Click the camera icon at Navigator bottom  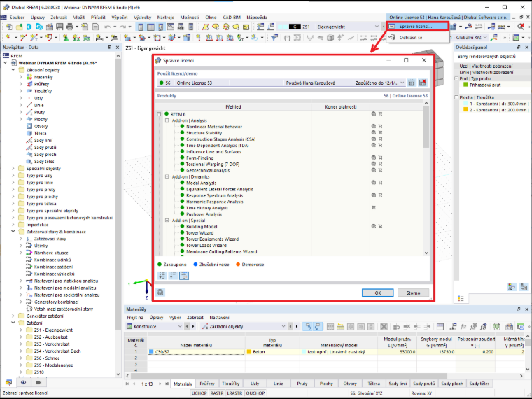[38, 382]
